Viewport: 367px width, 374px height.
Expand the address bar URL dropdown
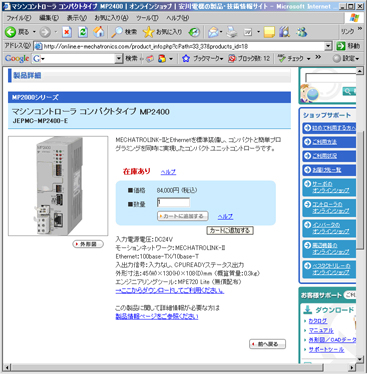(328, 46)
